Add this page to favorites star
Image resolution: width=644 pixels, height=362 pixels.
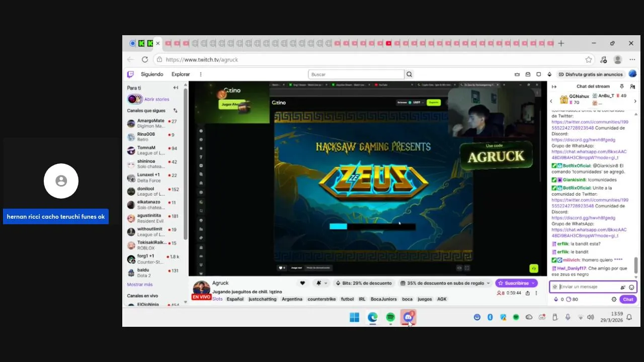point(589,59)
